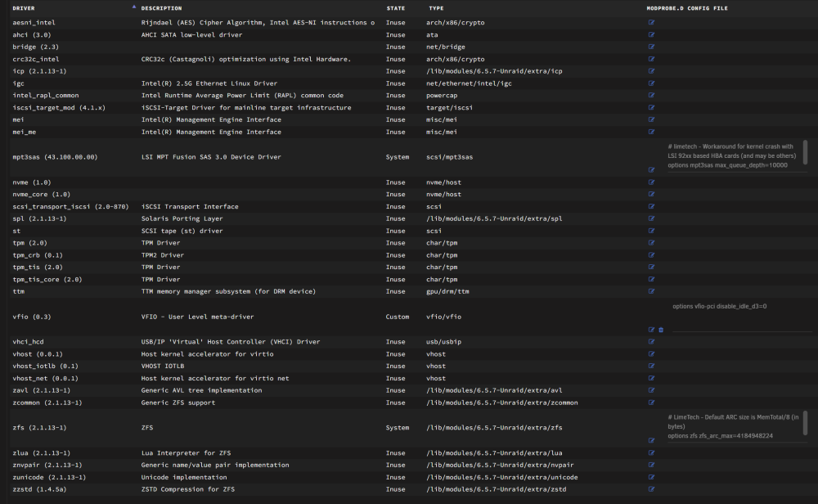Sort table by Description column header
Image resolution: width=818 pixels, height=504 pixels.
pyautogui.click(x=161, y=8)
